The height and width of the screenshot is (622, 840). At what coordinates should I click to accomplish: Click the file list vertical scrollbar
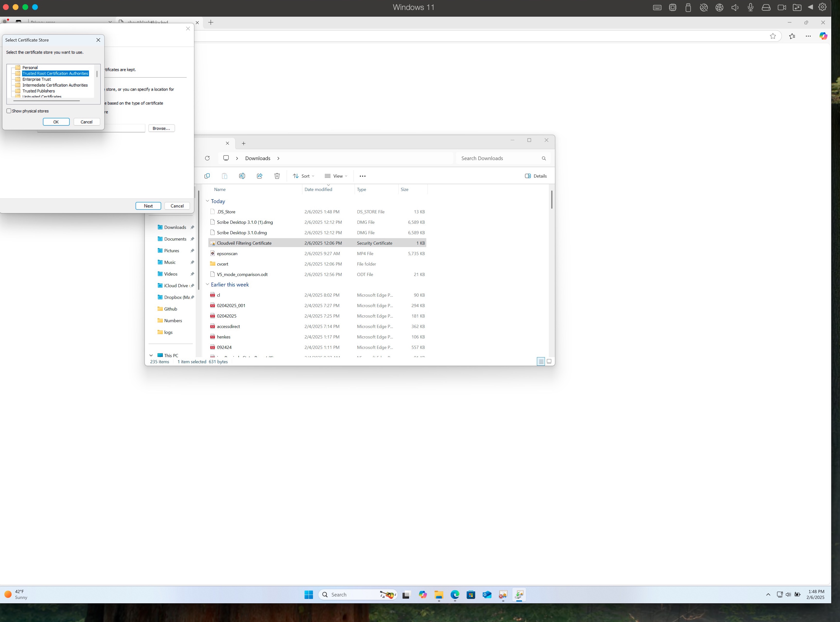coord(551,199)
